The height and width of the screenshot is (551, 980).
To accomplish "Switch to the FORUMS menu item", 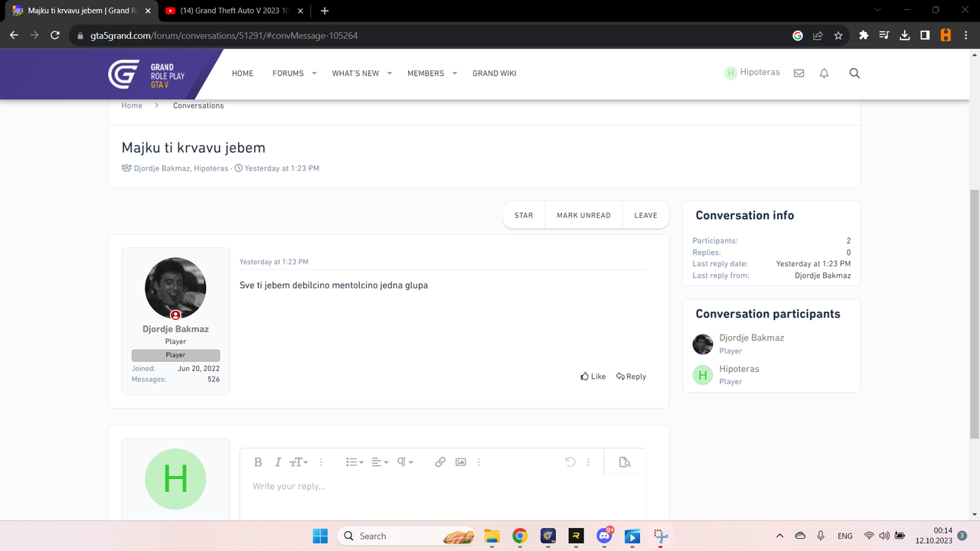I will click(x=287, y=73).
